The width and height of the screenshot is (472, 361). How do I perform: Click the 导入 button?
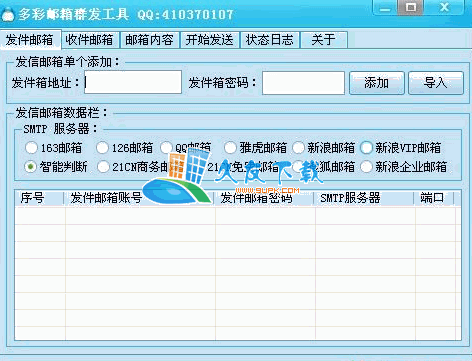436,83
